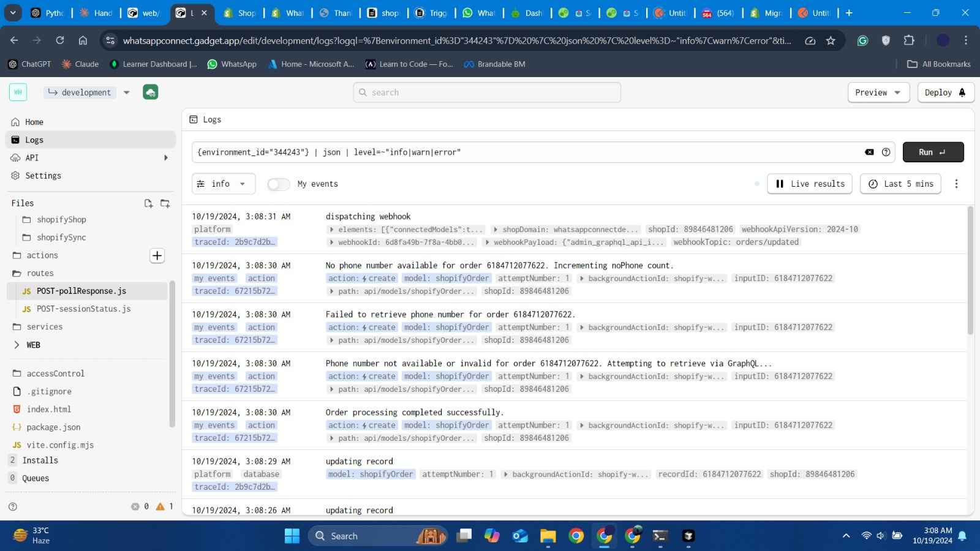The width and height of the screenshot is (980, 551).
Task: Switch to the Trigg browser tab
Action: (x=431, y=13)
